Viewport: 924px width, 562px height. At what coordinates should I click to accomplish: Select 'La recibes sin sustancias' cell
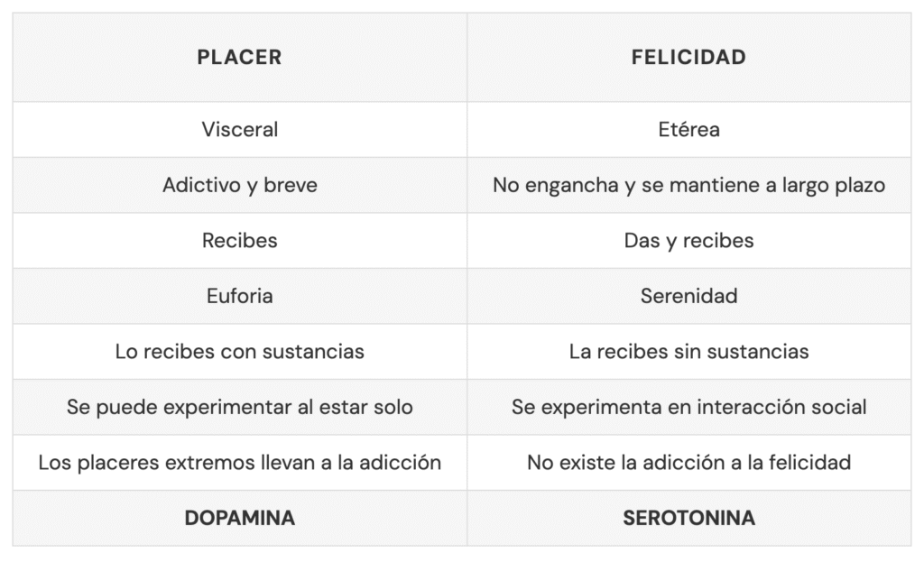(x=688, y=352)
